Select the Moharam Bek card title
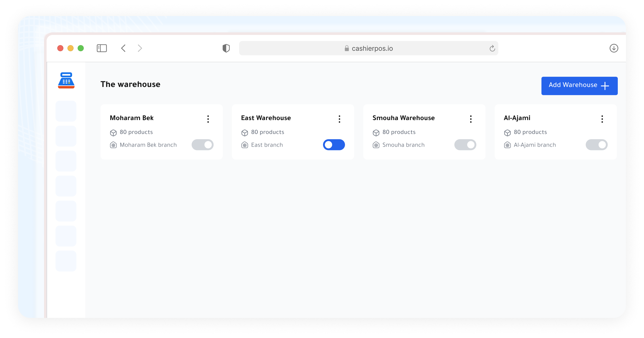The height and width of the screenshot is (338, 644). pos(132,118)
